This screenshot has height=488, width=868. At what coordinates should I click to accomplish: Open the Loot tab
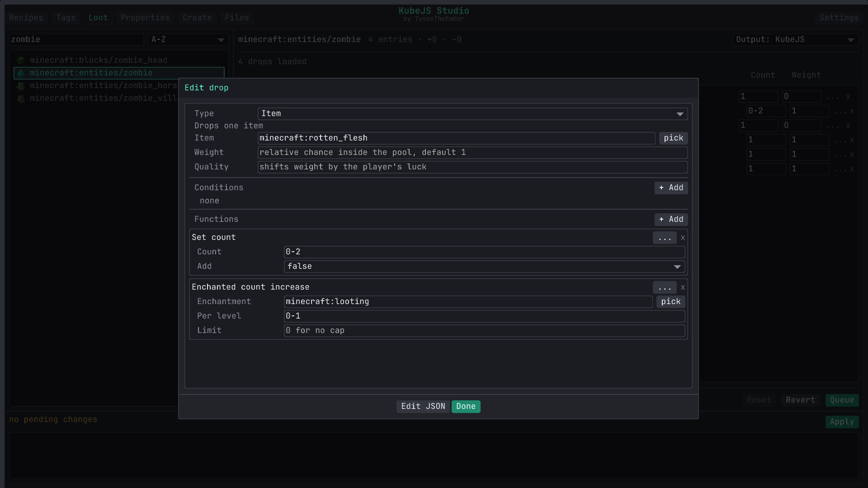tap(98, 18)
